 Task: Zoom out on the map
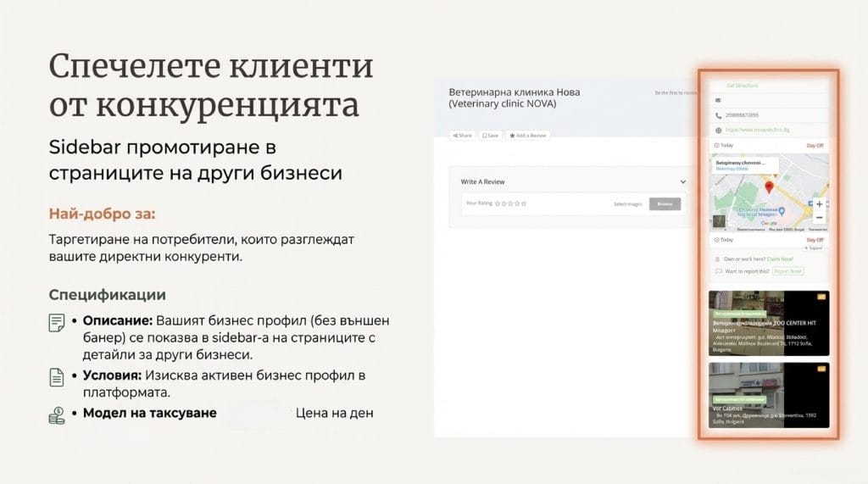820,218
